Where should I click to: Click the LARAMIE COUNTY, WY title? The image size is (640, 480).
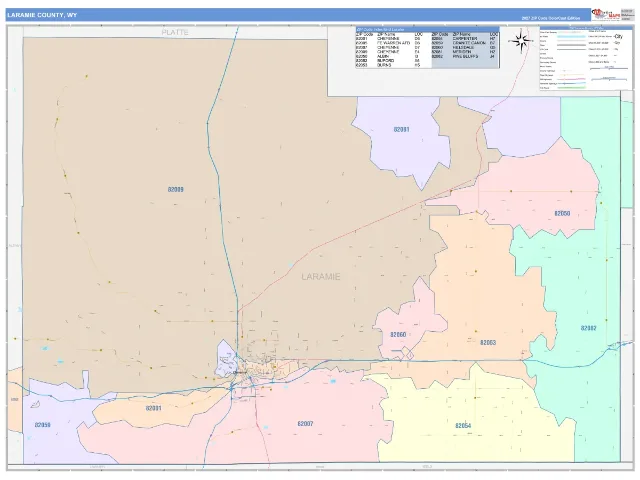pos(42,15)
